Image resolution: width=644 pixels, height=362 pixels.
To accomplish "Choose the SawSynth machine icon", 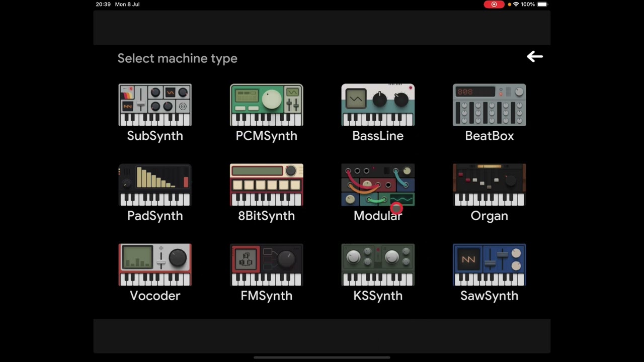I will (490, 265).
